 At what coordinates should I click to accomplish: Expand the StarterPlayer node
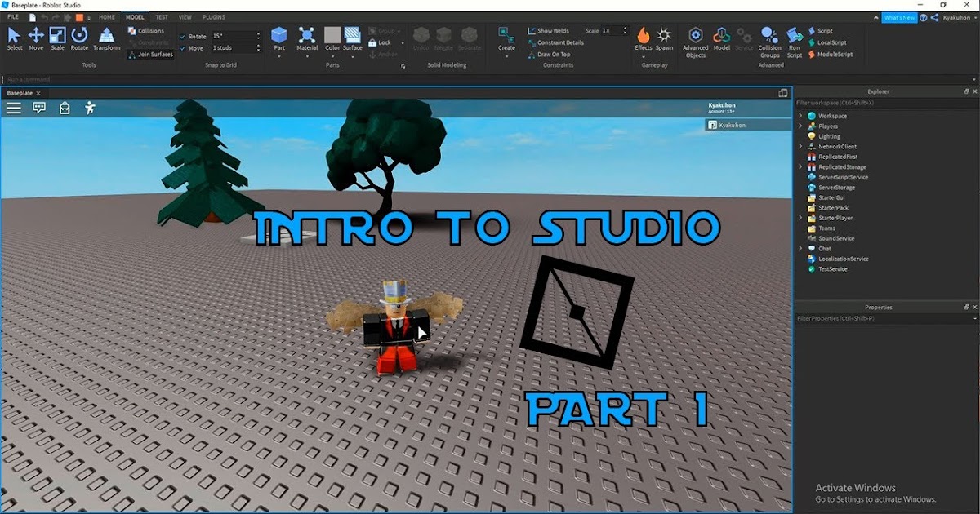coord(801,218)
